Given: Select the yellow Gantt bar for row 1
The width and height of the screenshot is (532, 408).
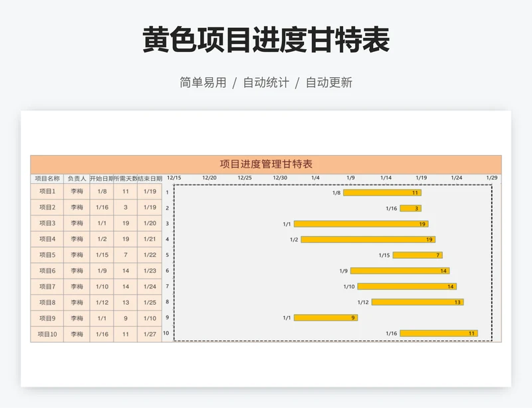Looking at the screenshot, I should [382, 192].
